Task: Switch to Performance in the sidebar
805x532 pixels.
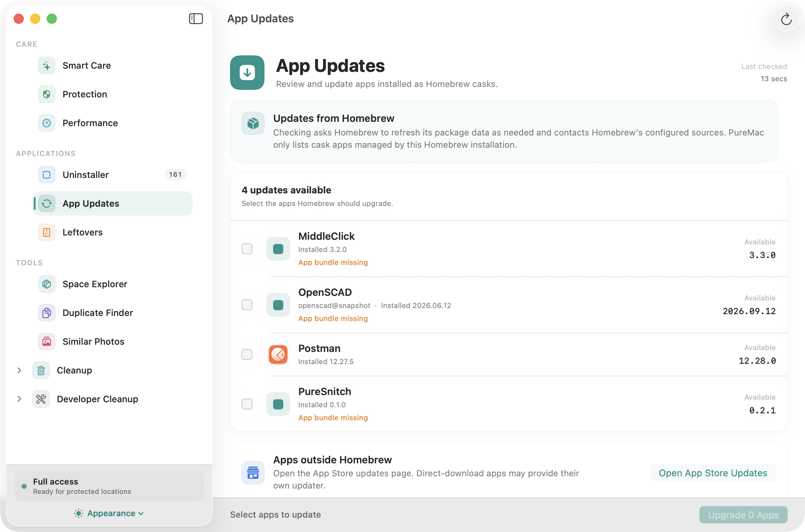Action: [x=112, y=123]
